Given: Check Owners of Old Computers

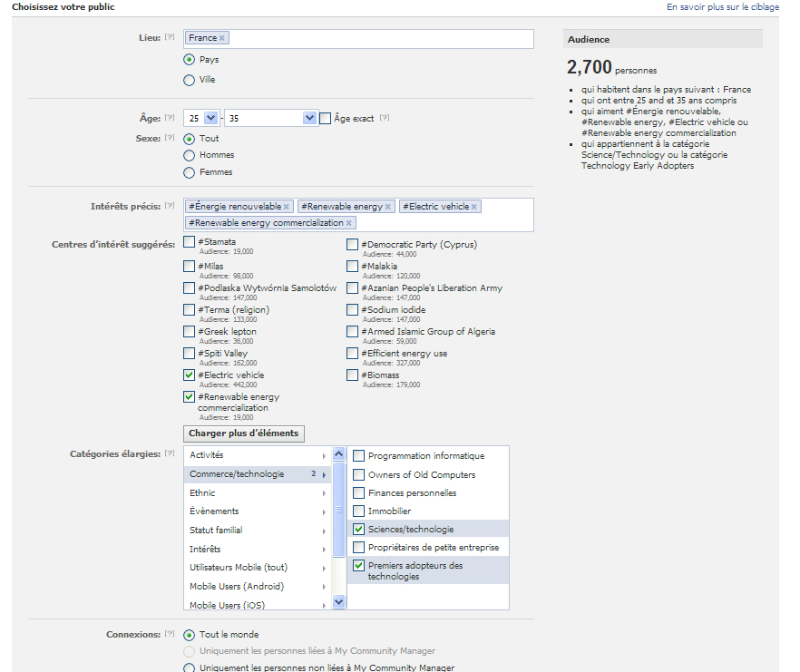Looking at the screenshot, I should click(x=359, y=474).
